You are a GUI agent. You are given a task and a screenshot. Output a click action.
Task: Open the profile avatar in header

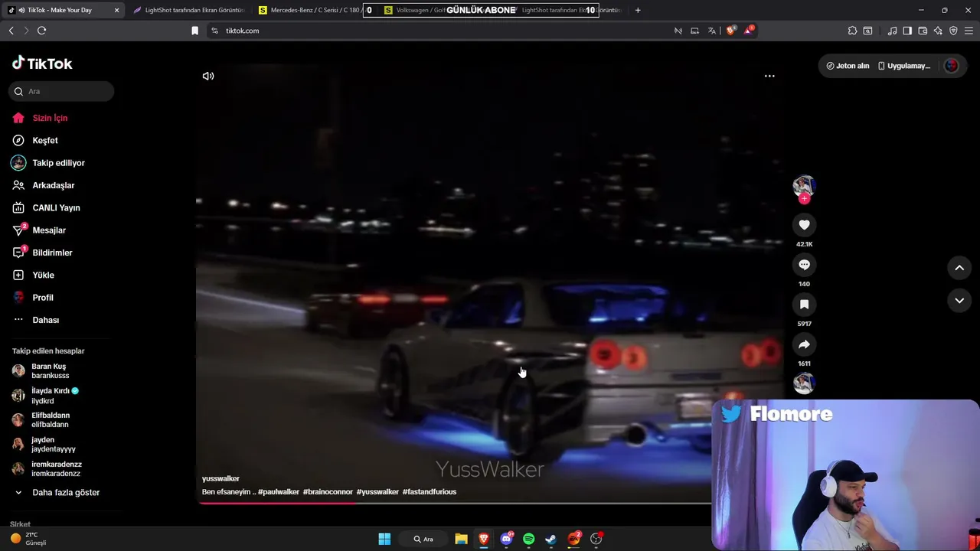coord(952,66)
